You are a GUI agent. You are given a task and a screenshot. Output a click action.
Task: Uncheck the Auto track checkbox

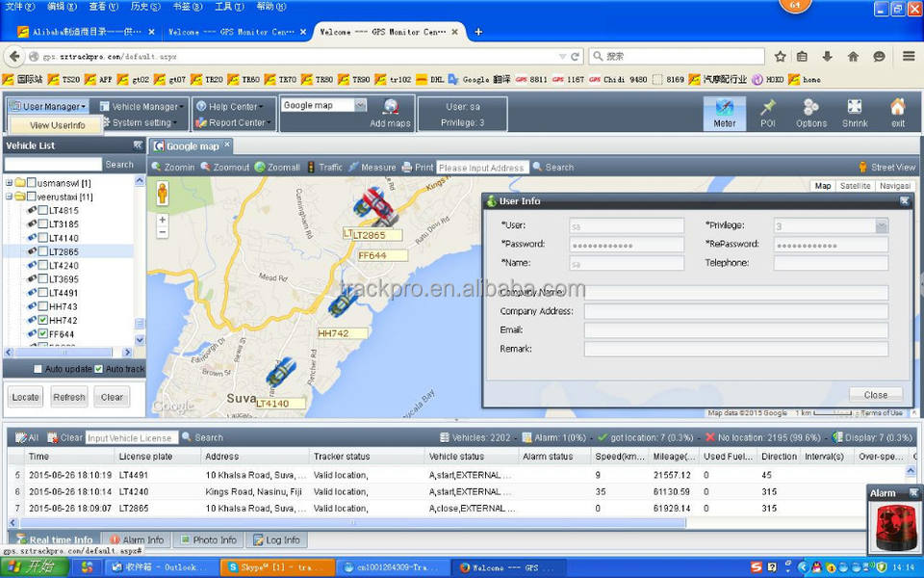point(99,369)
